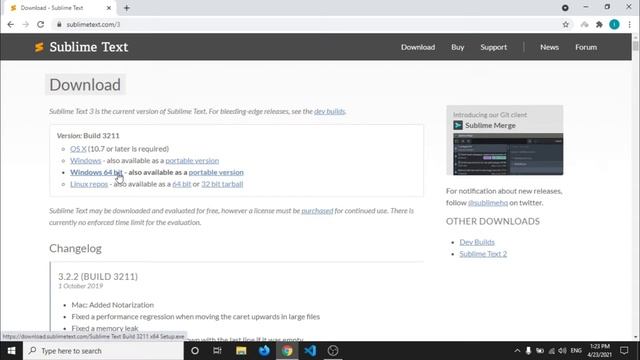The width and height of the screenshot is (640, 360).
Task: Open Visual Studio Code from taskbar
Action: [310, 351]
